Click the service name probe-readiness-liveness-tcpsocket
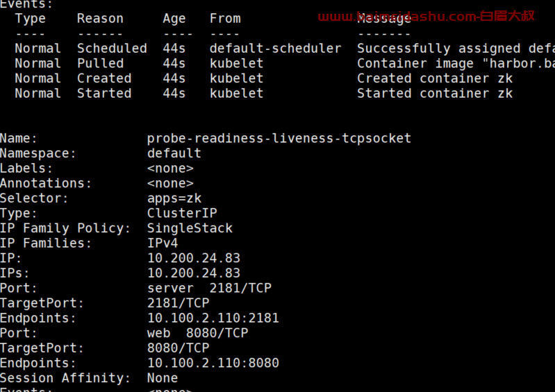This screenshot has width=555, height=392. 279,138
